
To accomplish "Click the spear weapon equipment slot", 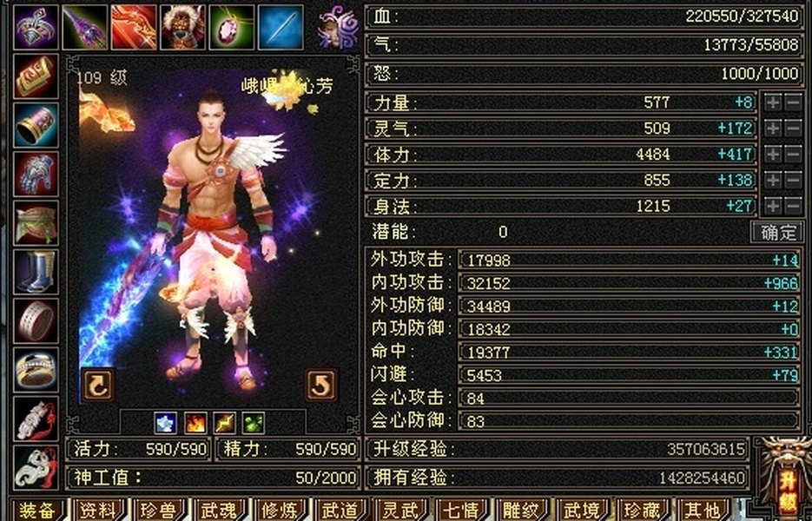I will click(85, 27).
